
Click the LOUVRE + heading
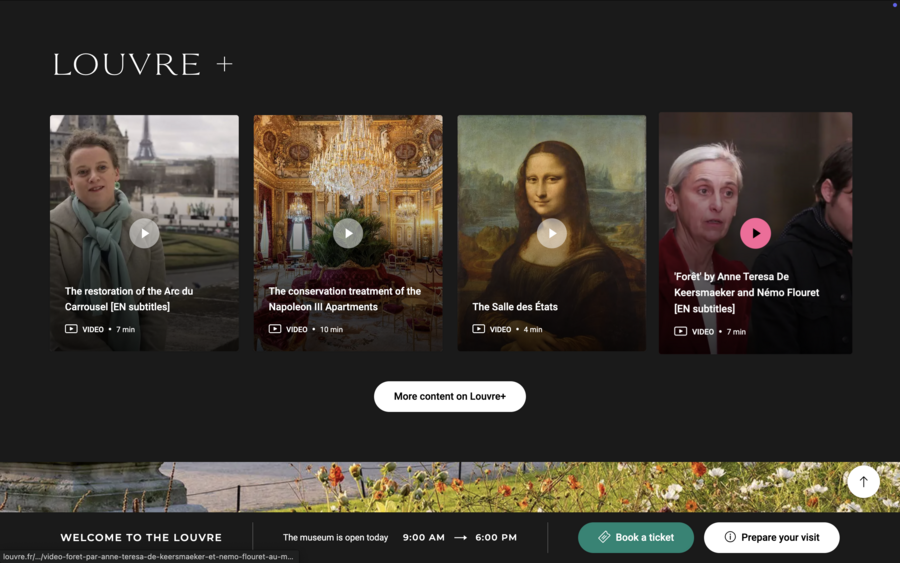click(x=143, y=64)
